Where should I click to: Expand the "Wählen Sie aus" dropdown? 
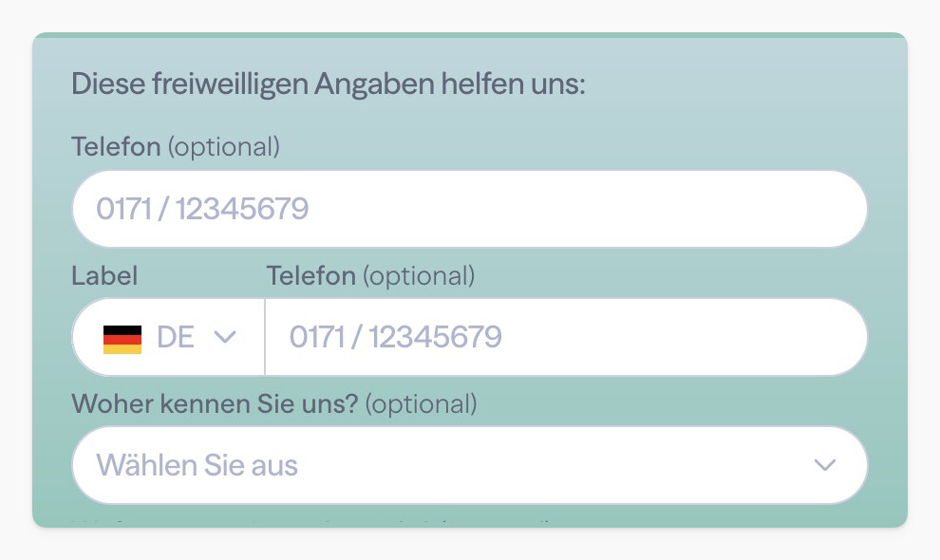pyautogui.click(x=469, y=465)
